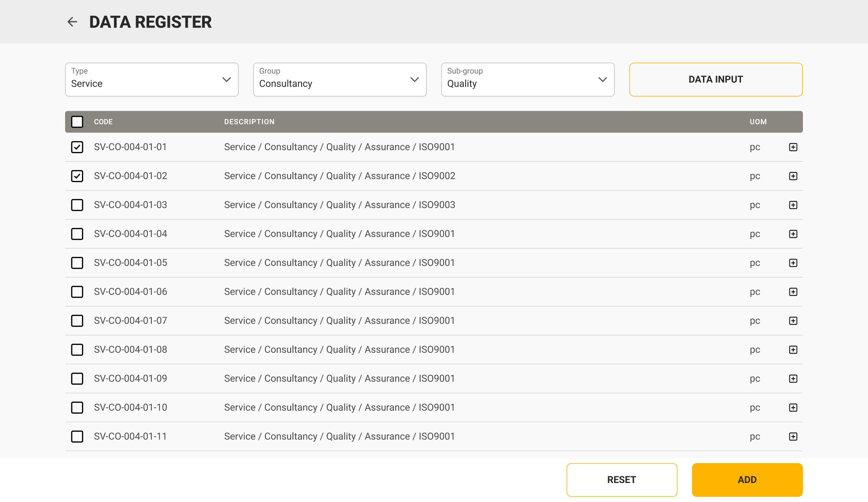868x502 pixels.
Task: Open plus icon on SV-CO-004-01-05 row
Action: point(793,263)
